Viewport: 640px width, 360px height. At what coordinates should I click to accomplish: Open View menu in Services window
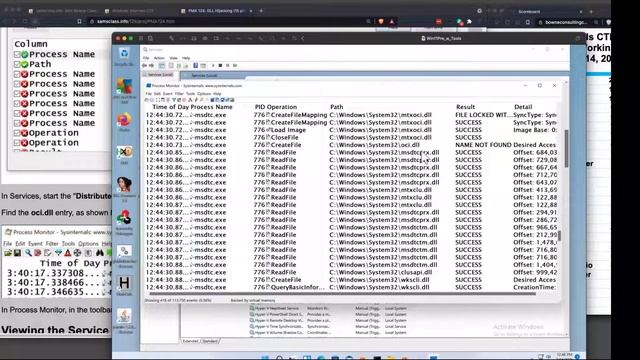point(173,58)
